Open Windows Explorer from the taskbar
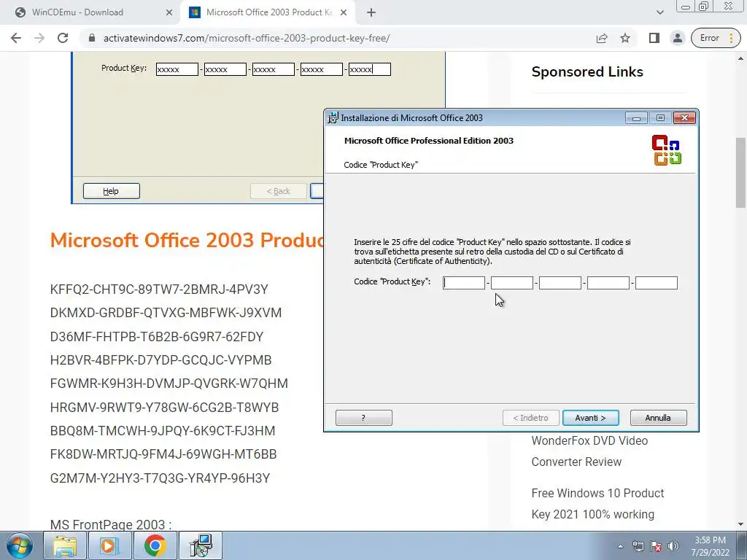The image size is (747, 560). pyautogui.click(x=65, y=545)
